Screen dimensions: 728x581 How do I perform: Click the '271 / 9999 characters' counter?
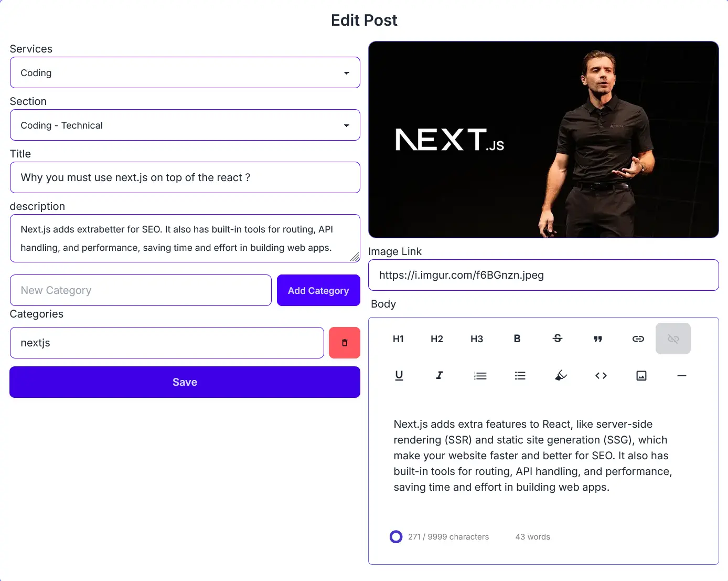[448, 537]
